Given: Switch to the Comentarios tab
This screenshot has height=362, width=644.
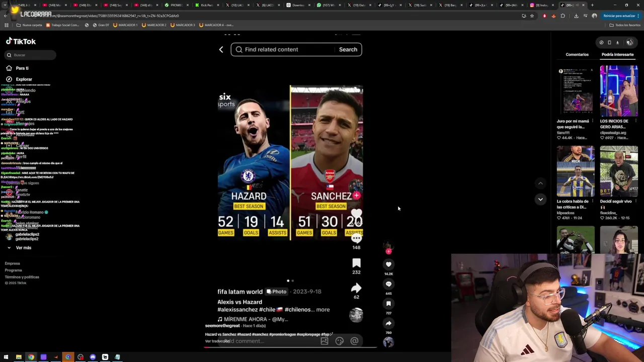Looking at the screenshot, I should click(x=577, y=54).
